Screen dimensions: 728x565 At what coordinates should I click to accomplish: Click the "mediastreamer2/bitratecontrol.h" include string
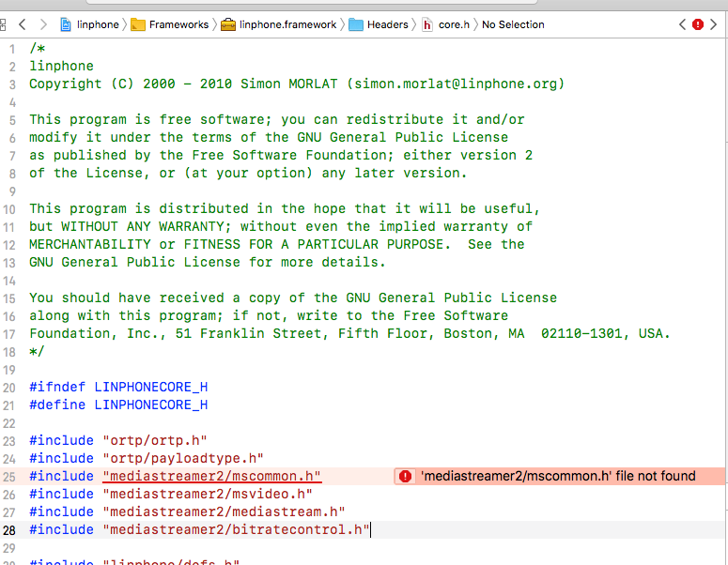236,529
